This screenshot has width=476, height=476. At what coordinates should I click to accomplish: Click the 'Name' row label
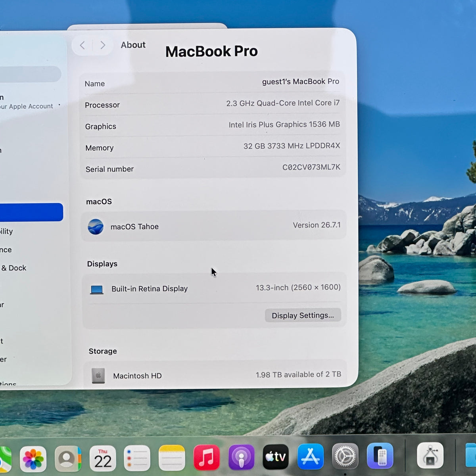tap(95, 84)
